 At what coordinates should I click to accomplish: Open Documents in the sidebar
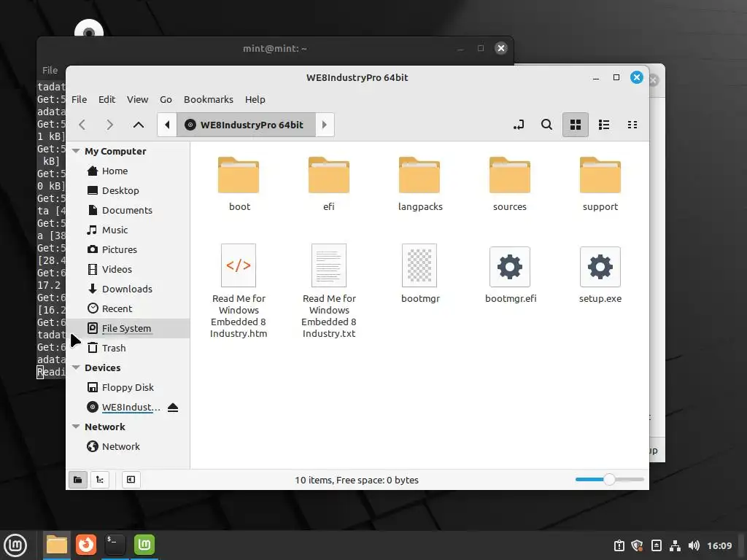tap(128, 210)
